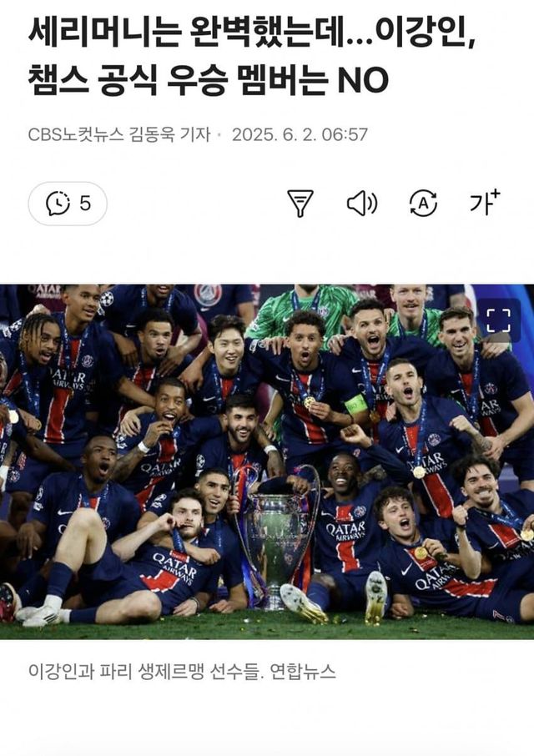
Task: Select reporter name 김동욱 기자
Action: [x=169, y=134]
